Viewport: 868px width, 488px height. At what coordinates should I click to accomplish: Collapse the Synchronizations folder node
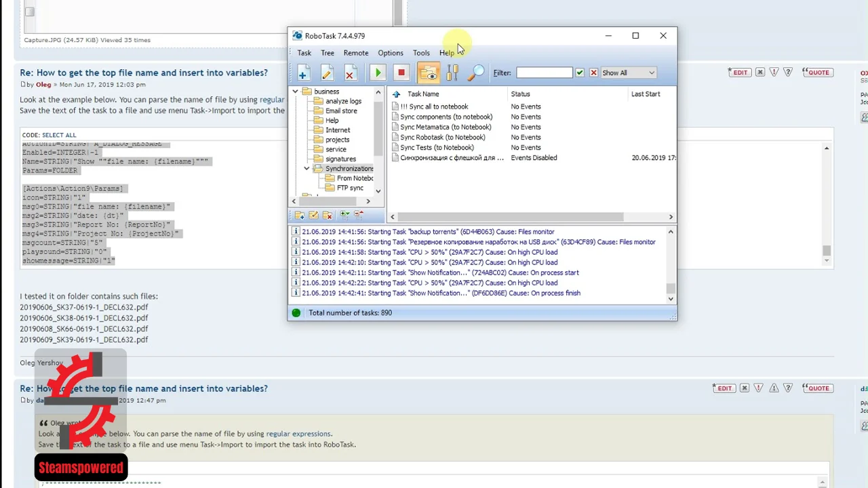pos(307,168)
